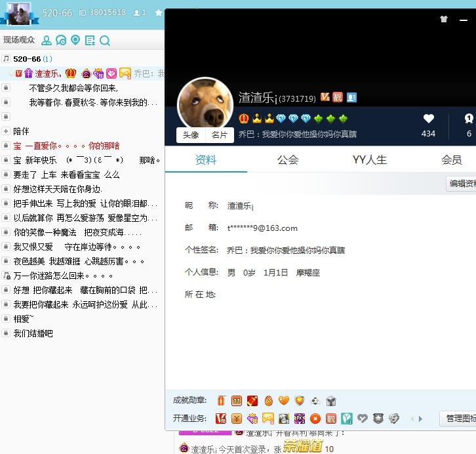Open channel 万一你迷路怎么回来
The image size is (476, 454).
(x=63, y=276)
